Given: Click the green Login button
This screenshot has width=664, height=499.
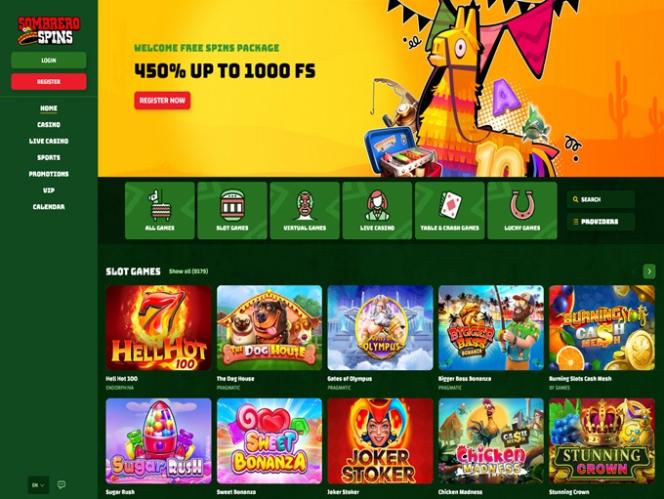Looking at the screenshot, I should click(x=49, y=60).
